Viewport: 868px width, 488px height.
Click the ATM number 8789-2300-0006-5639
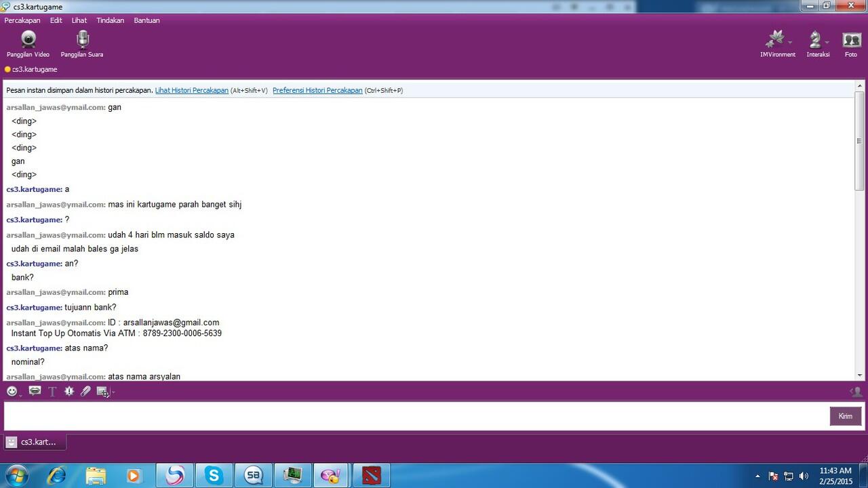point(182,333)
